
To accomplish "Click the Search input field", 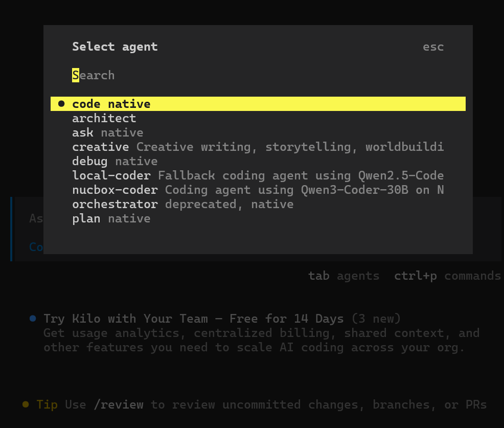I will click(94, 75).
